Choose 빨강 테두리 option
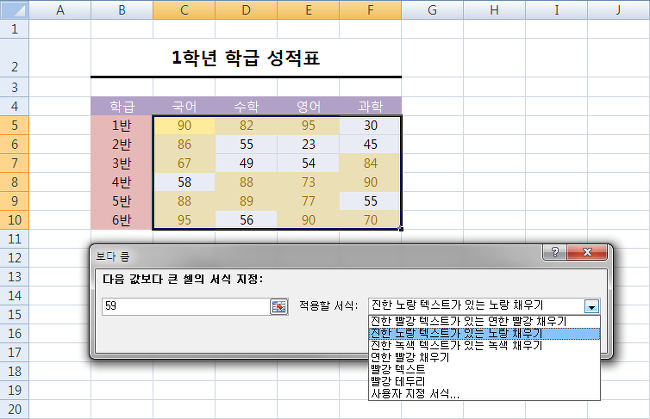 point(484,381)
